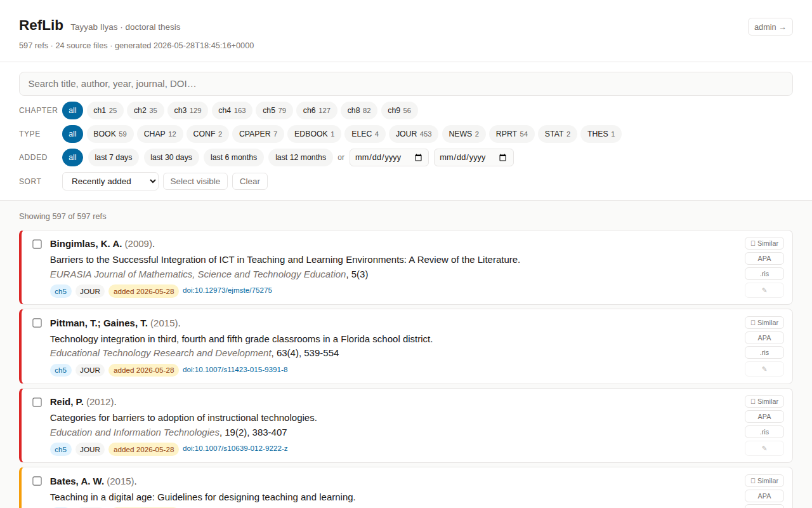Viewport: 812px width, 508px height.
Task: Select the 'all' chapter filter
Action: click(72, 110)
